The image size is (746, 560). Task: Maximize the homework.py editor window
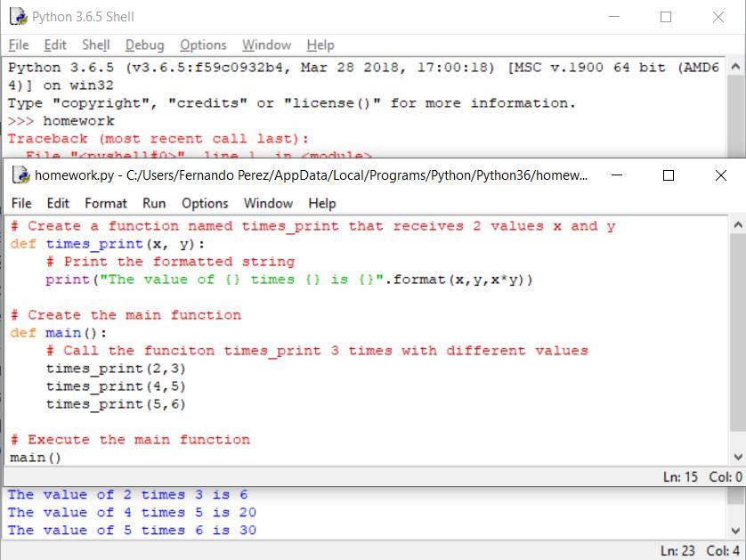[x=669, y=175]
